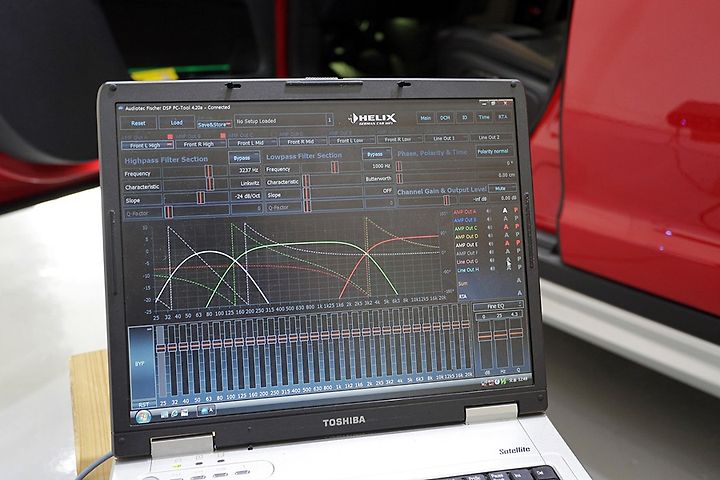Toggle phase P for AMP Out E
This screenshot has height=480, width=720.
pos(518,243)
